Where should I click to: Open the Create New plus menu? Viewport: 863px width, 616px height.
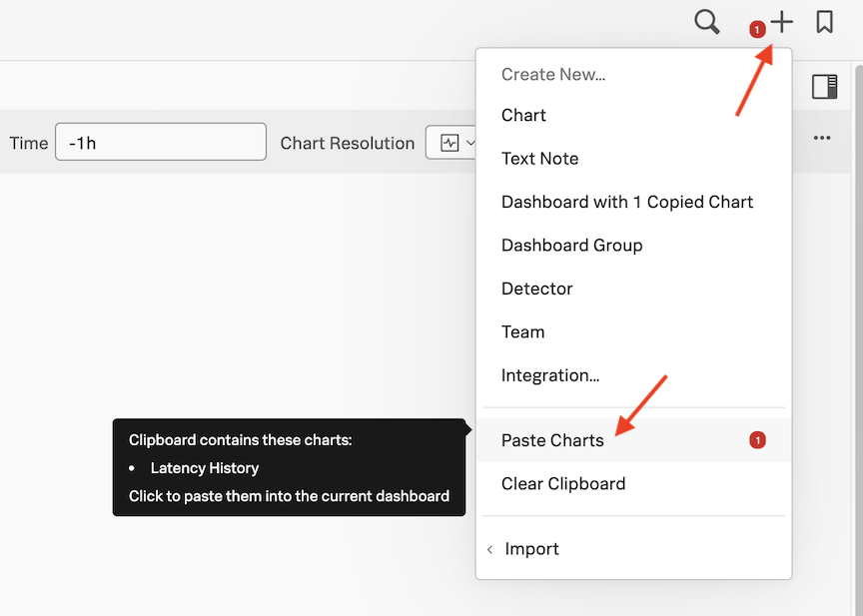point(782,22)
